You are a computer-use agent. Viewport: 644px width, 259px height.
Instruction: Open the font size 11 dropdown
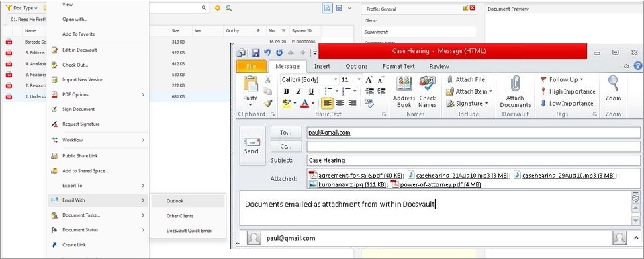tap(359, 79)
